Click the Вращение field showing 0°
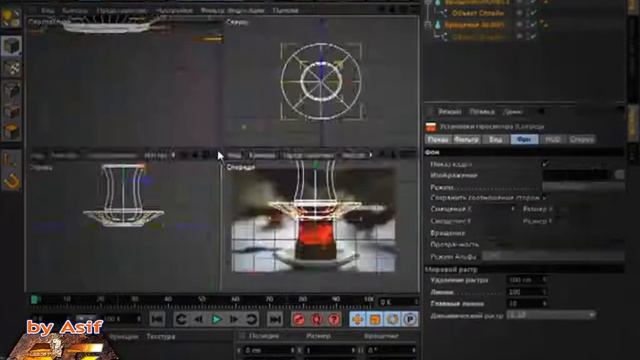The height and width of the screenshot is (360, 640). (390, 350)
